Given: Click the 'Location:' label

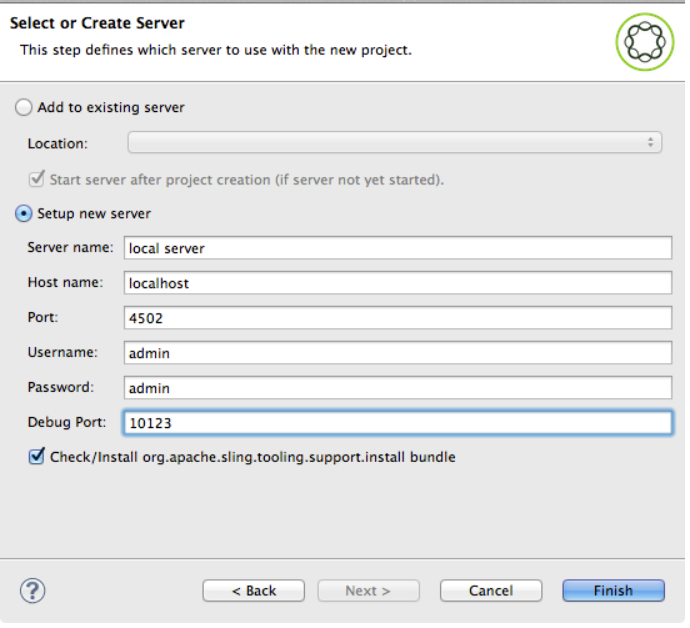Looking at the screenshot, I should click(x=58, y=144).
